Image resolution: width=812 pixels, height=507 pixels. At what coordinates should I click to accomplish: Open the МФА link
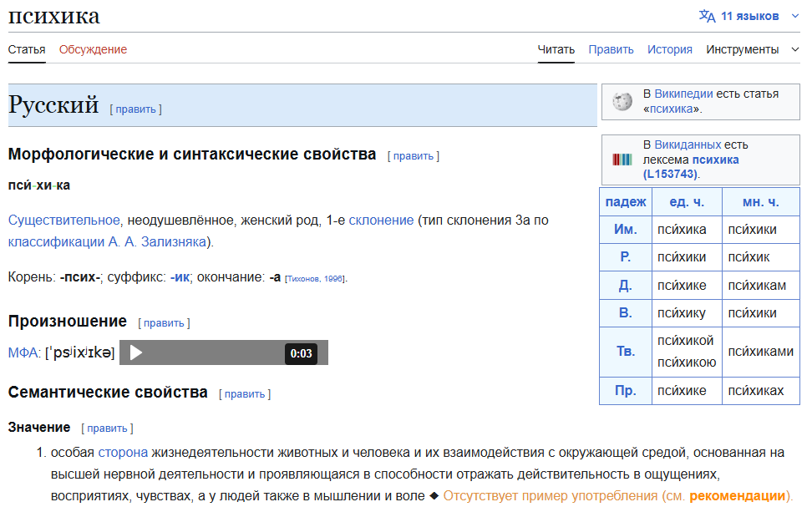pyautogui.click(x=23, y=353)
